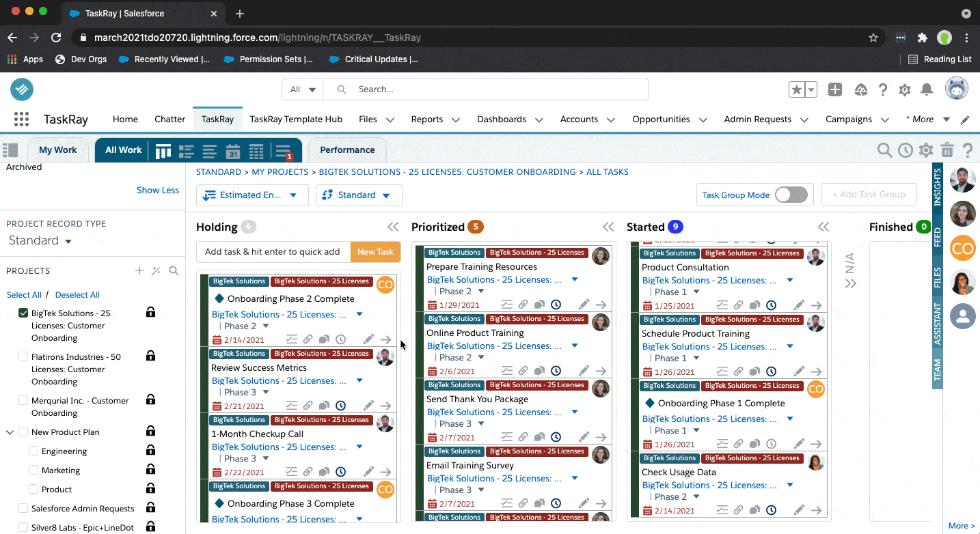Click the Select All link

tap(24, 295)
